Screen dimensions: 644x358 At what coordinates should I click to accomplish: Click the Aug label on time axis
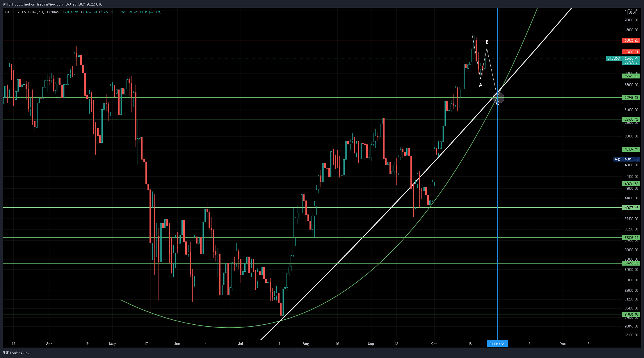coord(306,344)
